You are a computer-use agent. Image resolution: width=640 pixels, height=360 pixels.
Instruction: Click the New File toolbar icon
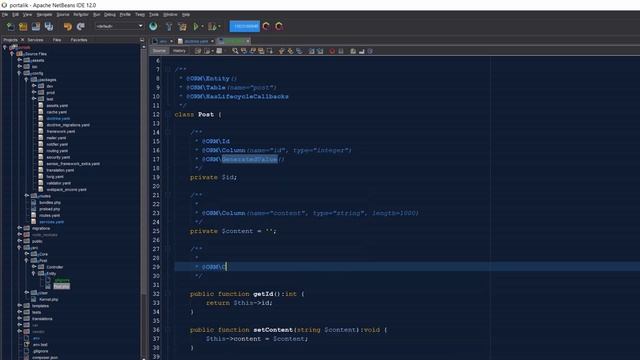pyautogui.click(x=10, y=27)
